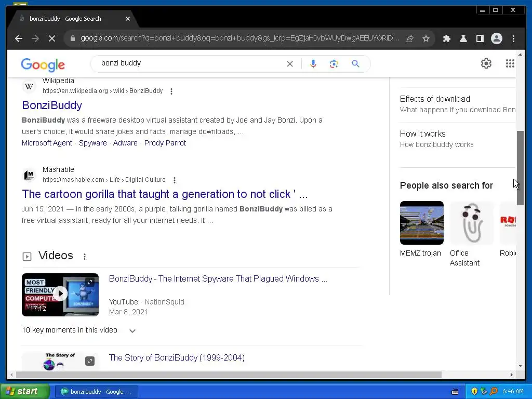
Task: Open the Windows Start menu
Action: (25, 392)
